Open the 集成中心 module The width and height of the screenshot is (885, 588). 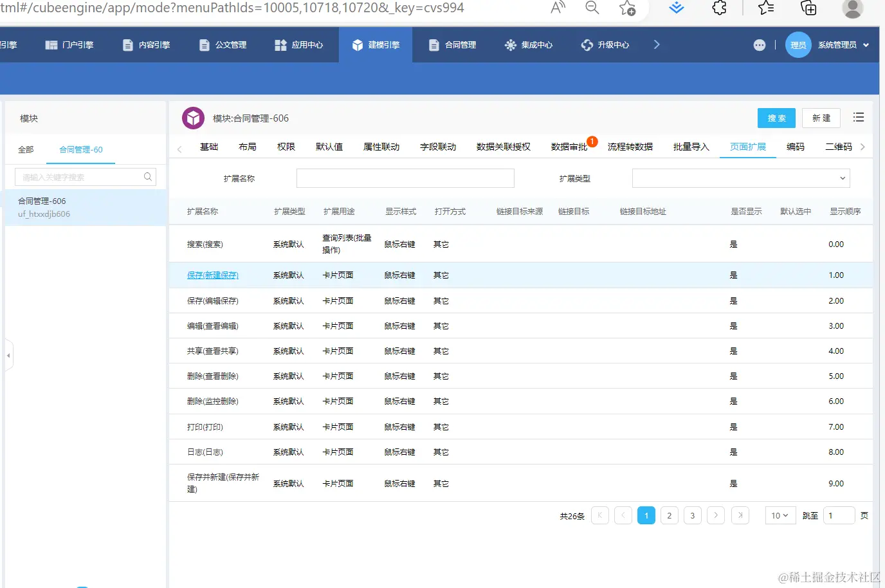529,45
